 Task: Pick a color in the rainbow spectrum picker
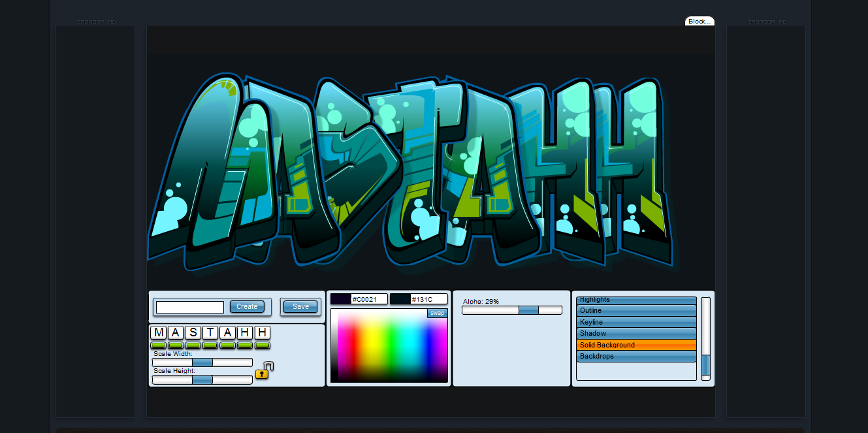[x=389, y=345]
